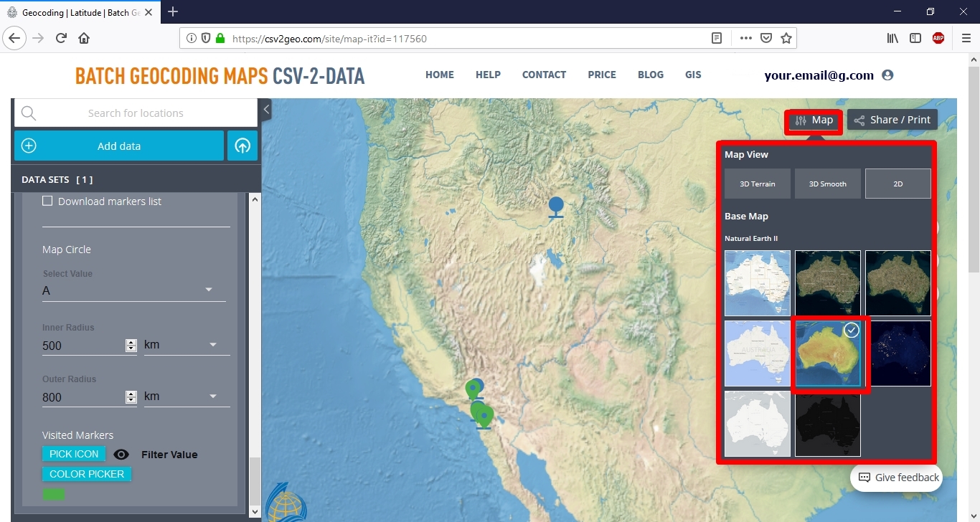The width and height of the screenshot is (980, 522).
Task: Click the sliders icon on the Map button
Action: (x=800, y=120)
